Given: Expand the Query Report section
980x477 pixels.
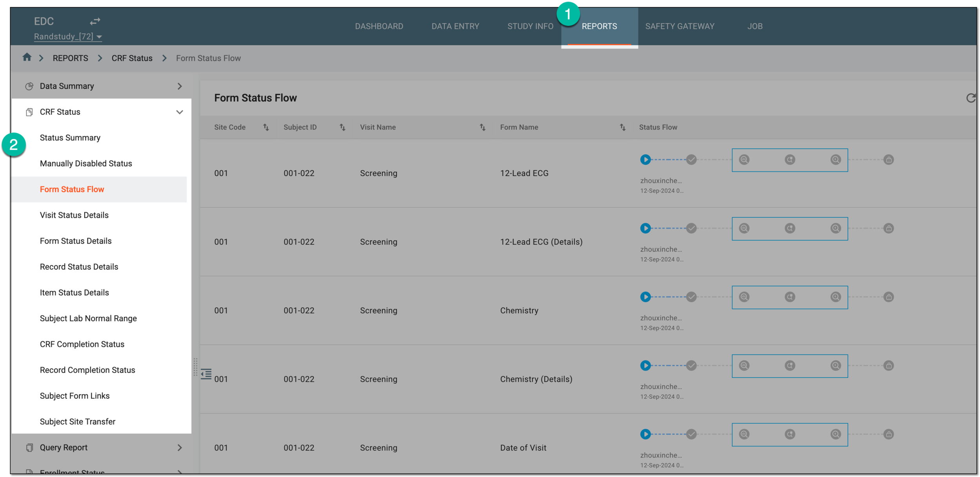Looking at the screenshot, I should [x=180, y=448].
